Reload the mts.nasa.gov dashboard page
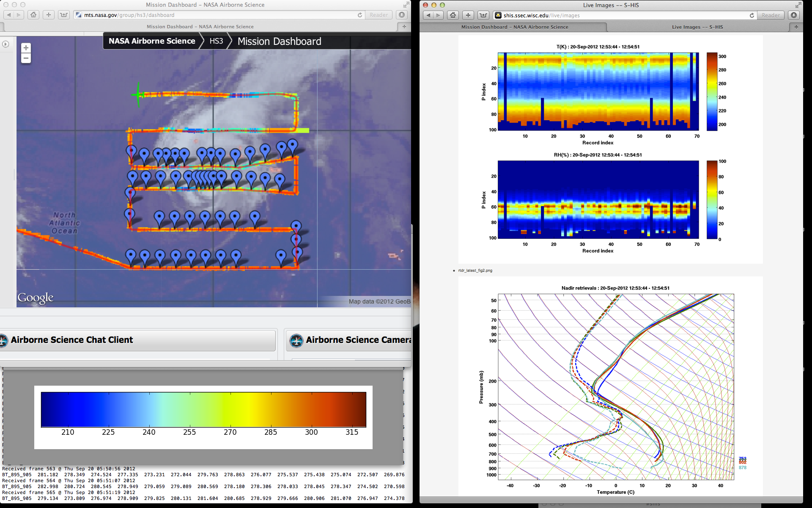This screenshot has width=812, height=508. pos(360,15)
